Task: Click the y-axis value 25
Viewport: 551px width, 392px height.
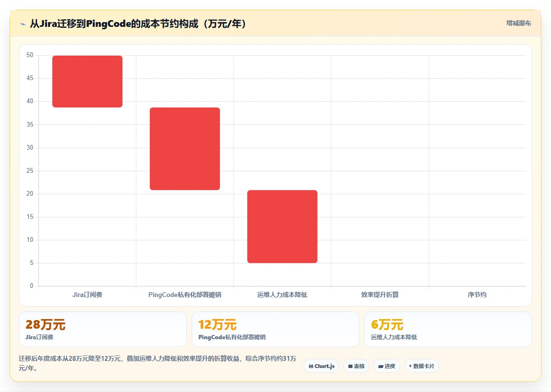Action: (x=30, y=170)
